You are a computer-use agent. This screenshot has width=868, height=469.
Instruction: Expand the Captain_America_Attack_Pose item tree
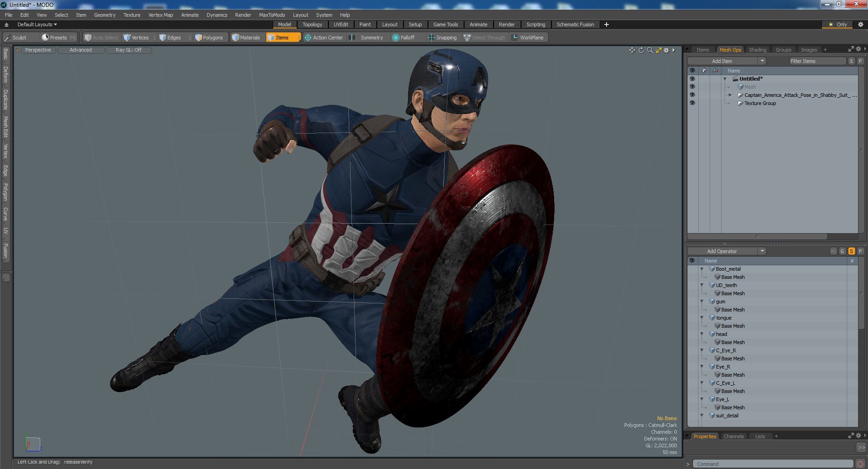click(730, 95)
